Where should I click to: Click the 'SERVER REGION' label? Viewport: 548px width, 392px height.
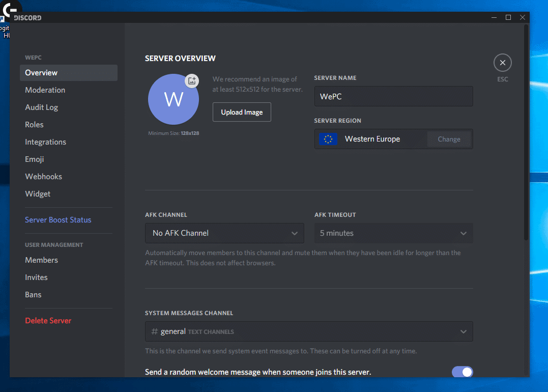click(338, 121)
